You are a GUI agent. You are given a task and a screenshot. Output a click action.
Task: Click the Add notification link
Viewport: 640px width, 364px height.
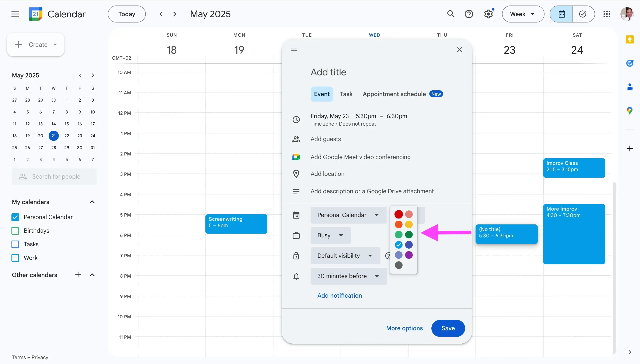(339, 295)
